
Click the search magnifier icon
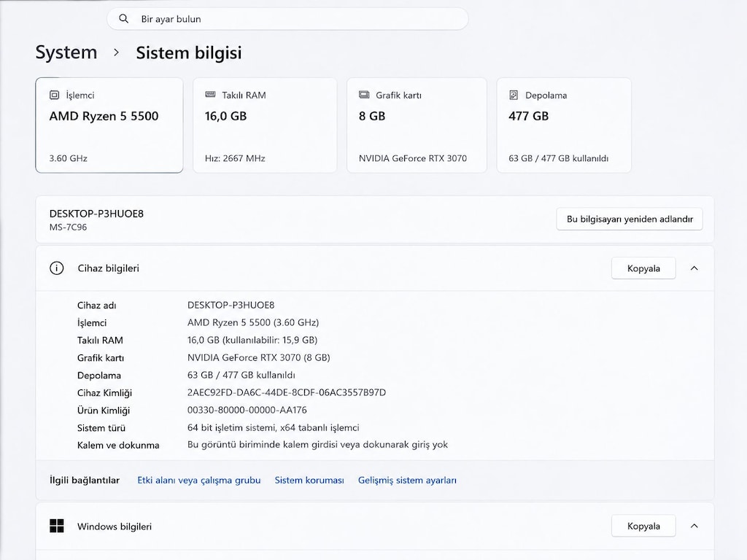[x=123, y=18]
